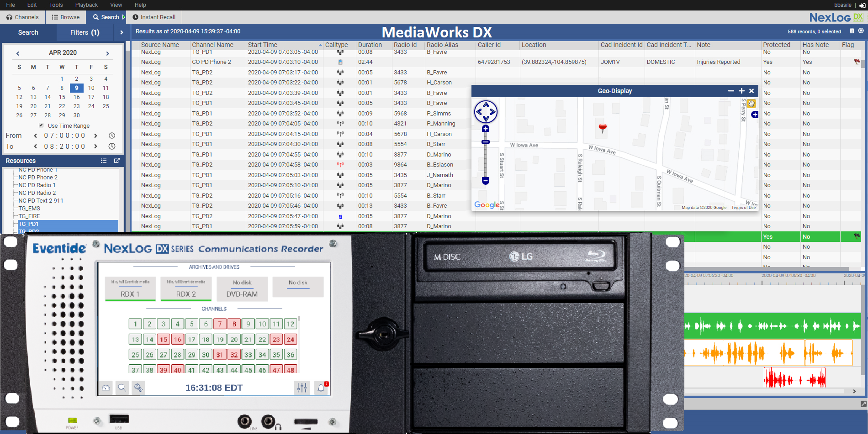Toggle the Use Time Range checkbox

41,125
